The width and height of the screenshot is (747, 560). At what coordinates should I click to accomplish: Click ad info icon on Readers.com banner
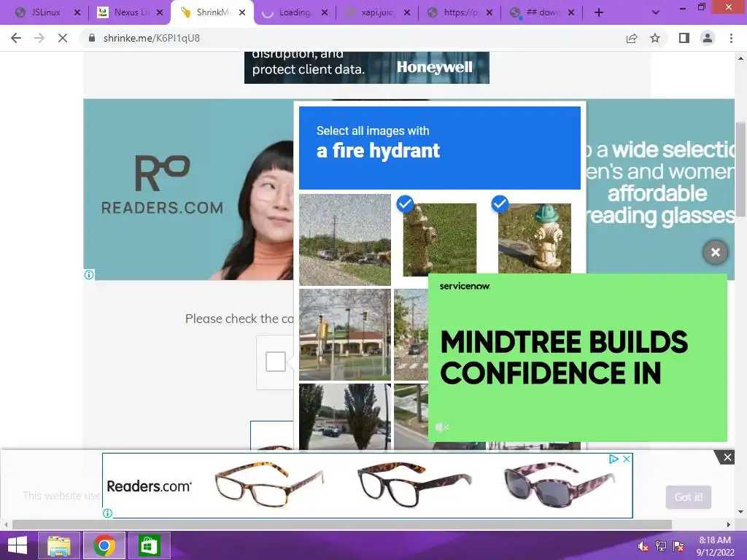pos(89,275)
